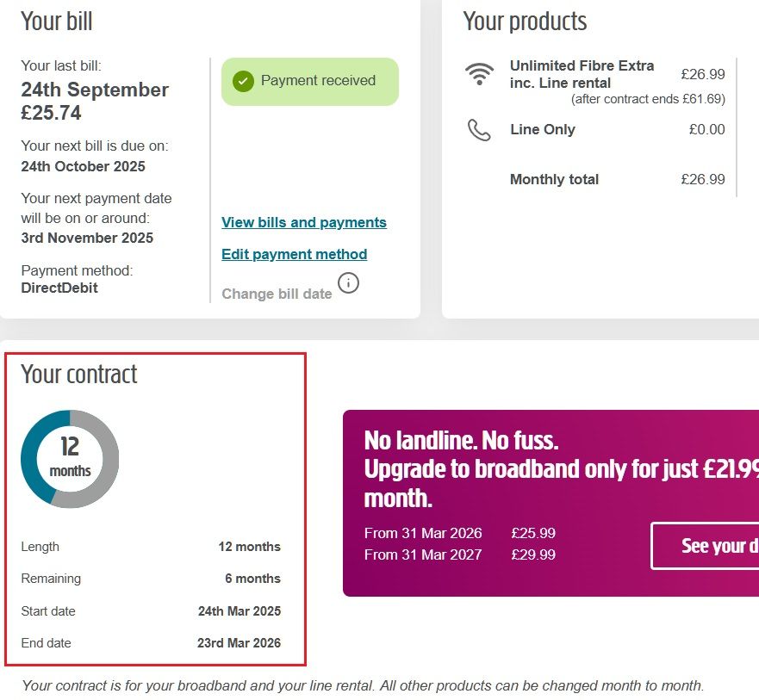Click the Monthly total £26.99 amount
The height and width of the screenshot is (700, 759).
click(702, 179)
